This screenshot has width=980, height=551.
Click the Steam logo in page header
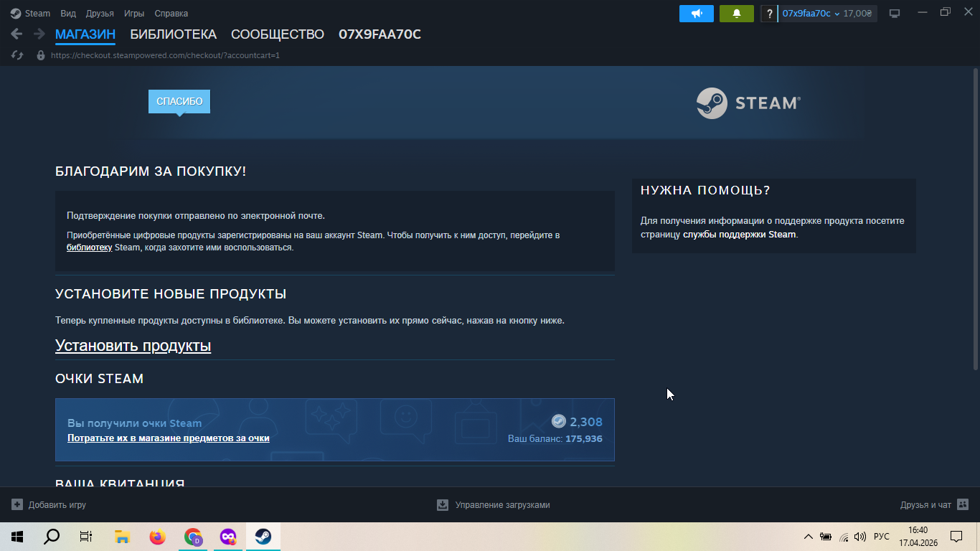(x=748, y=103)
